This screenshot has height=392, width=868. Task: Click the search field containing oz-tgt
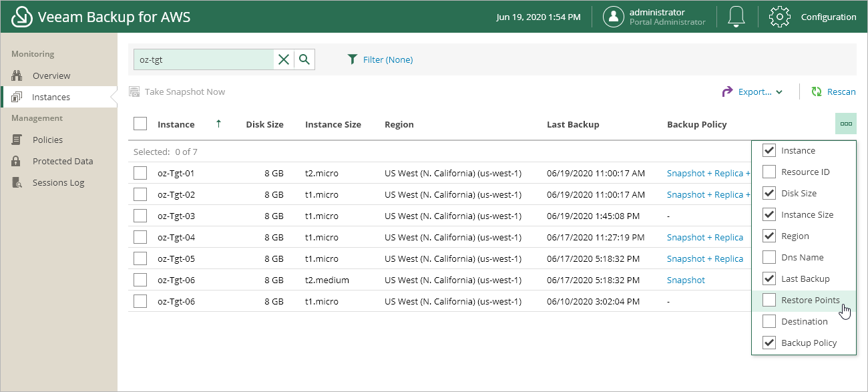(204, 59)
